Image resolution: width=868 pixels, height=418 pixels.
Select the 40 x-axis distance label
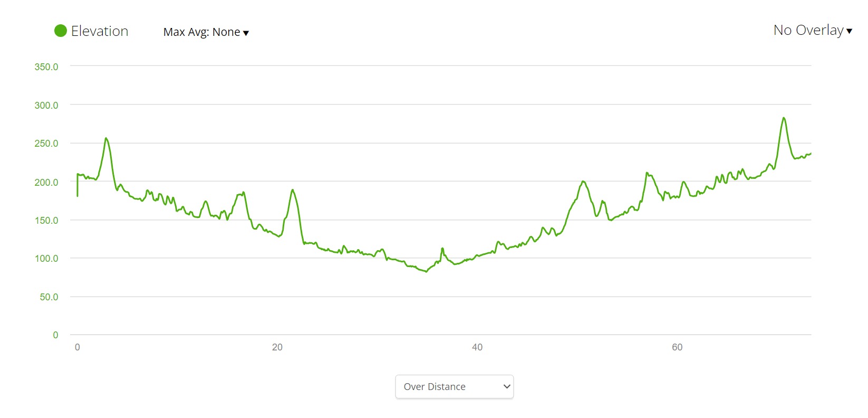[x=477, y=347]
